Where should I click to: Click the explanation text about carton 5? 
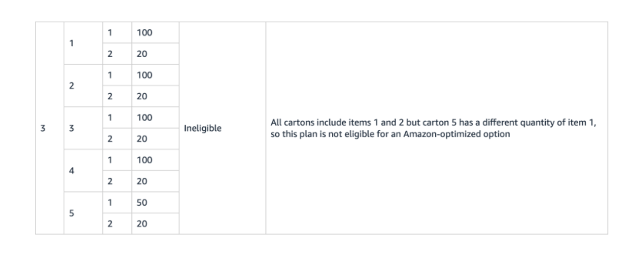(434, 129)
